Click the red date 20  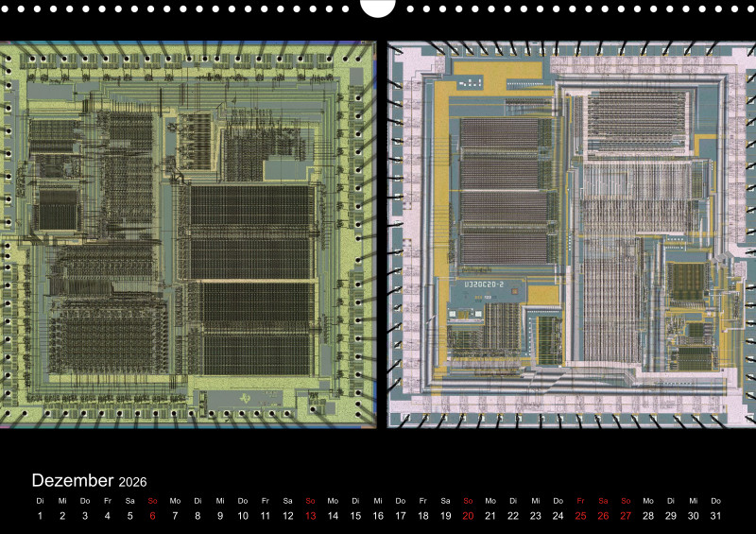pos(468,516)
